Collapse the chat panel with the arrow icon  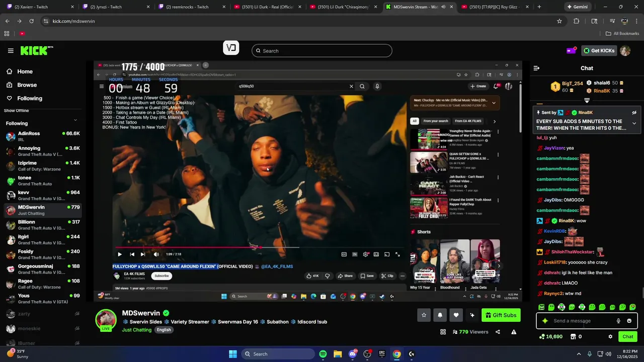536,68
